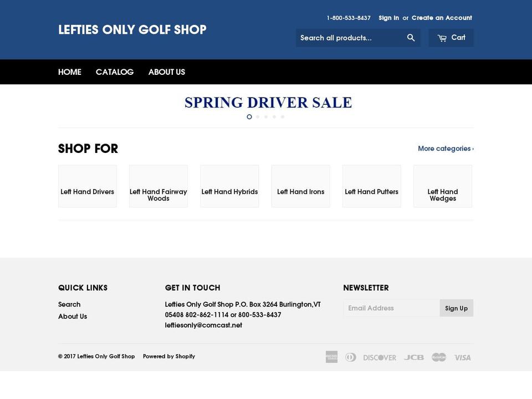Click the Sign Up newsletter button
The width and height of the screenshot is (532, 399).
pos(456,308)
